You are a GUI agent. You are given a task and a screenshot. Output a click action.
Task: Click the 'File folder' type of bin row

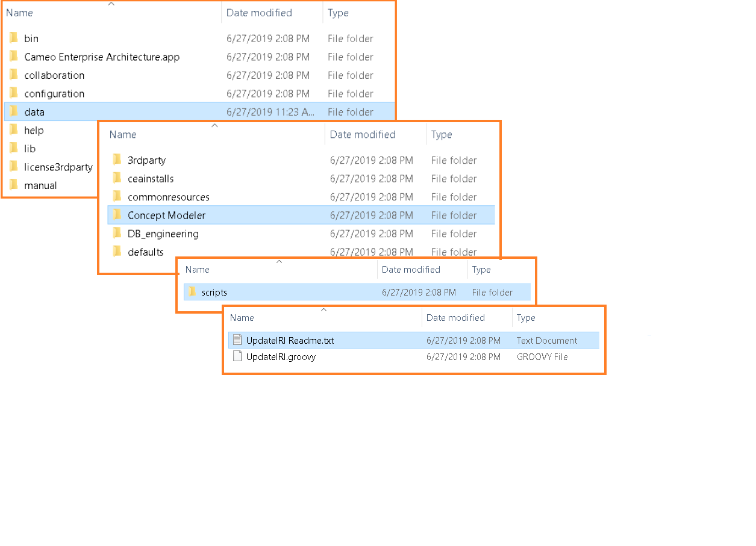[x=351, y=39]
